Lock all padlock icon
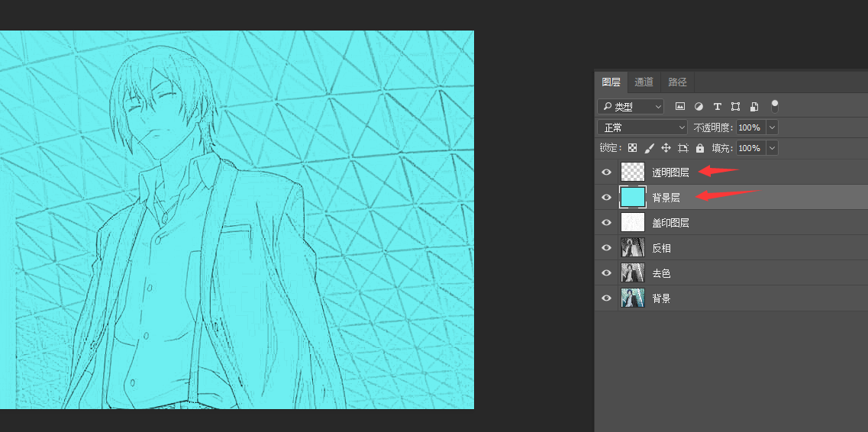The width and height of the screenshot is (868, 432). (700, 148)
